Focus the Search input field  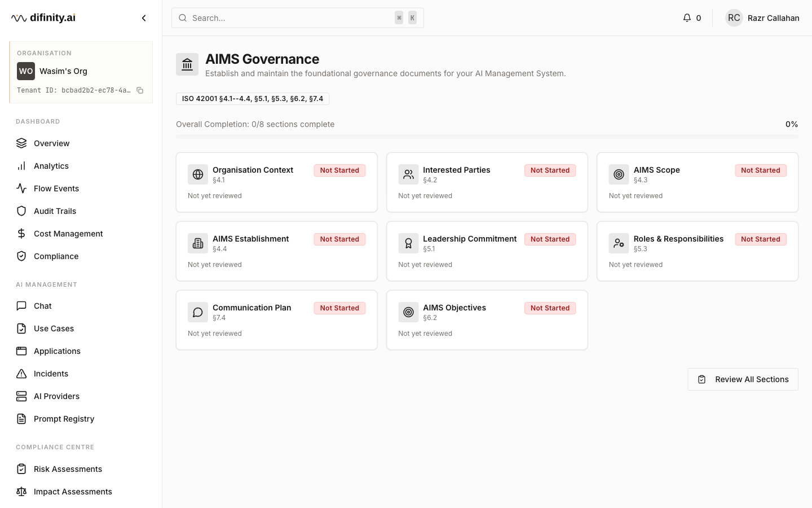coord(298,18)
